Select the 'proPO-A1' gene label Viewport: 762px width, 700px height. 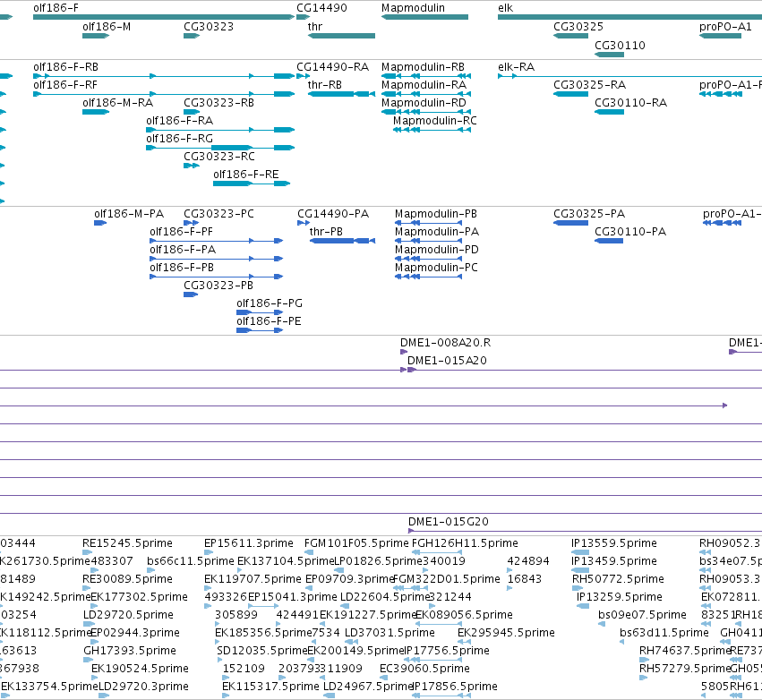(725, 27)
